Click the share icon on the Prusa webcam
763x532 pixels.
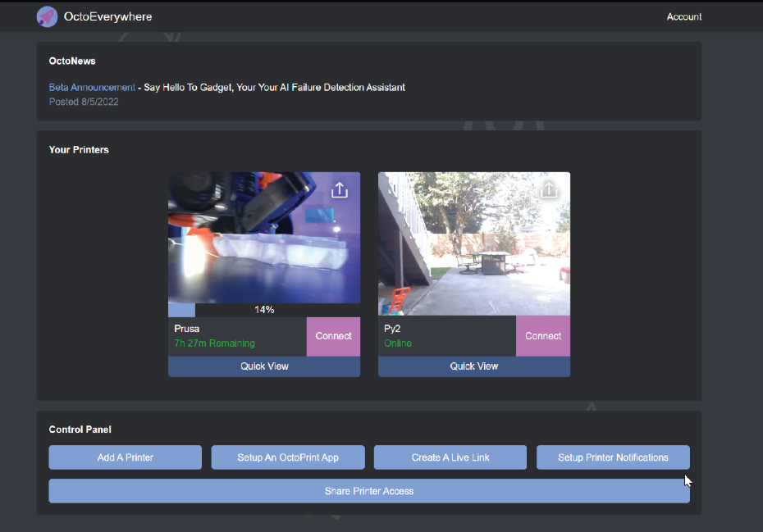[x=340, y=190]
